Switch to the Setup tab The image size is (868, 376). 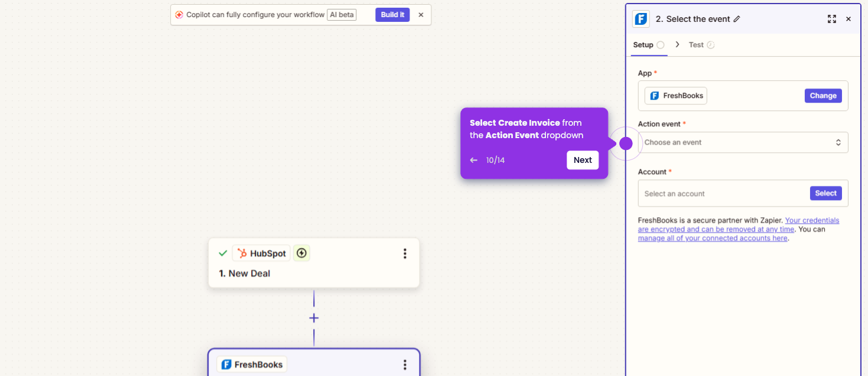pos(649,45)
